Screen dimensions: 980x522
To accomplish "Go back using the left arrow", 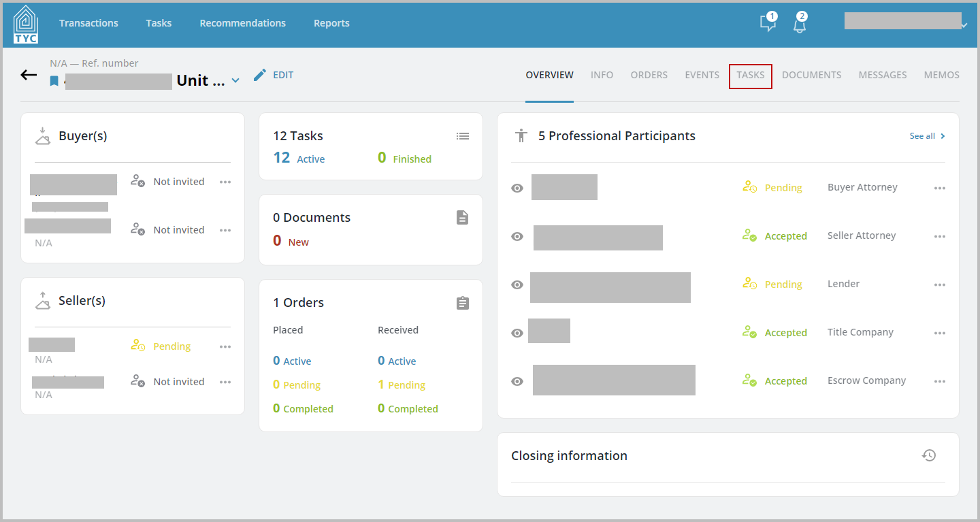I will (29, 75).
